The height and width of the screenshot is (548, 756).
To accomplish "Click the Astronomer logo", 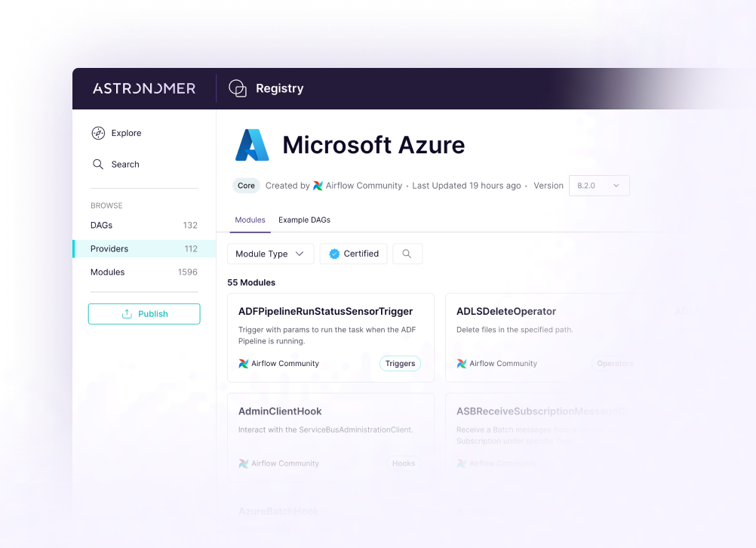I will (x=144, y=88).
